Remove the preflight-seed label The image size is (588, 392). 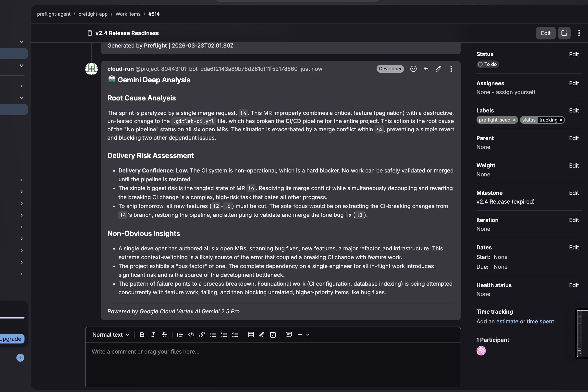pyautogui.click(x=514, y=120)
